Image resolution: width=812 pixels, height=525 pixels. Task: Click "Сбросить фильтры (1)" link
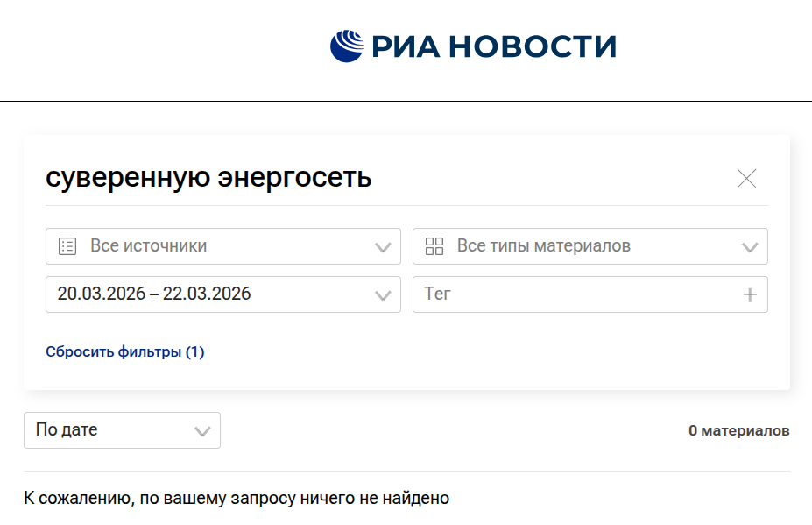(124, 352)
